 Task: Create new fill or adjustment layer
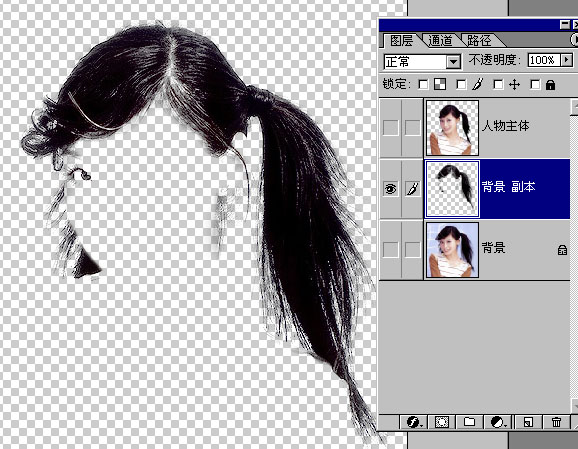(498, 422)
